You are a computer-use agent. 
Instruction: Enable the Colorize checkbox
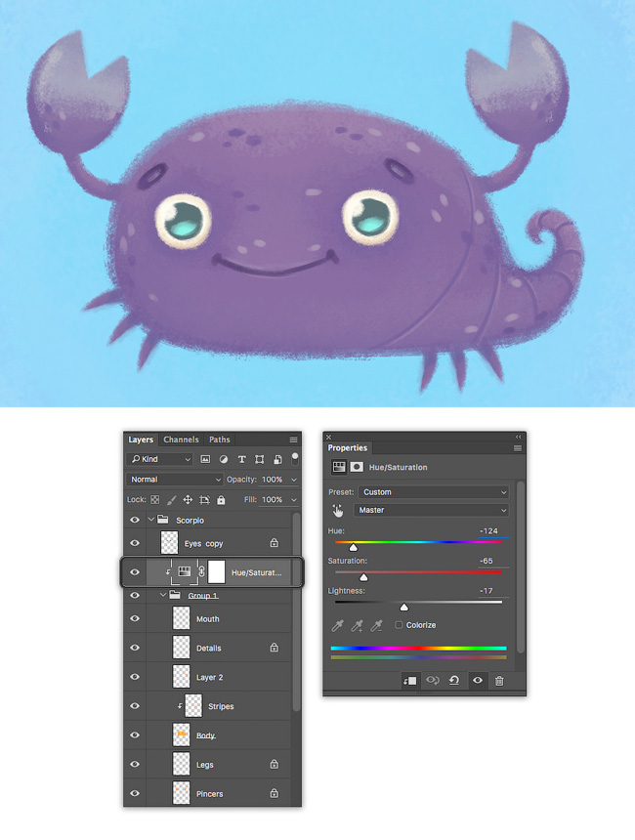pyautogui.click(x=399, y=625)
